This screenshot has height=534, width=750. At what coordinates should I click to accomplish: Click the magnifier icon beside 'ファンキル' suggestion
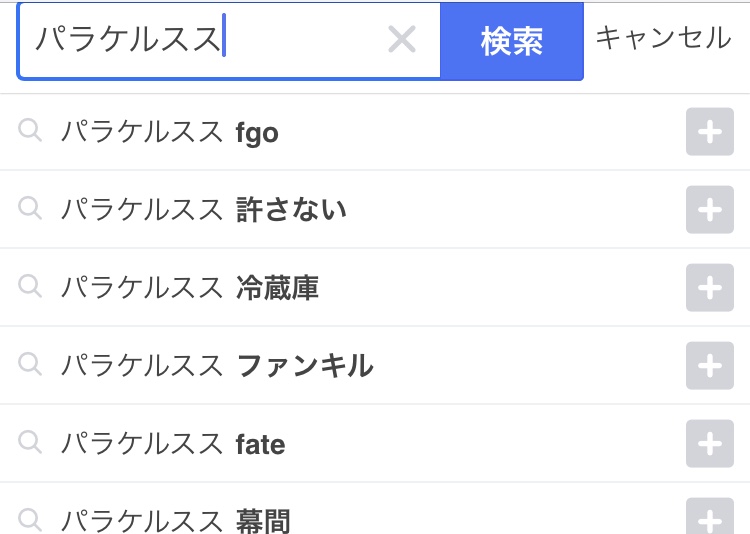[x=31, y=364]
